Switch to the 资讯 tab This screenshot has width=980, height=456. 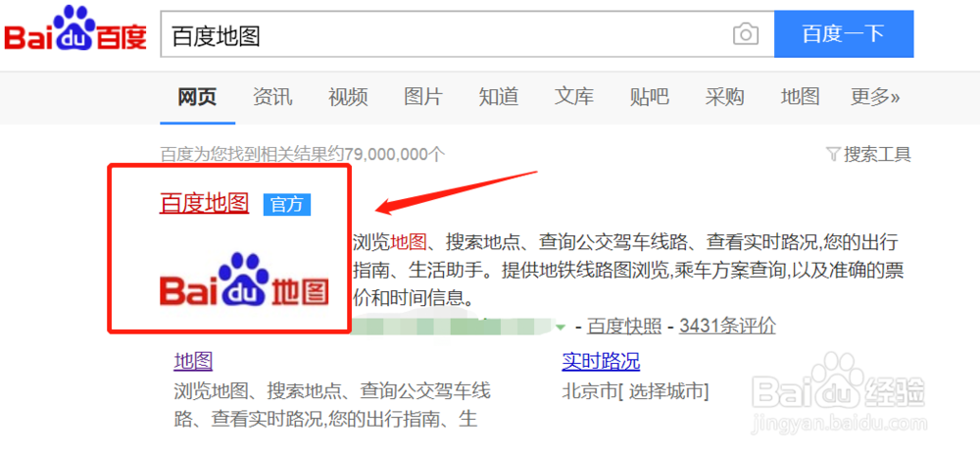[272, 96]
